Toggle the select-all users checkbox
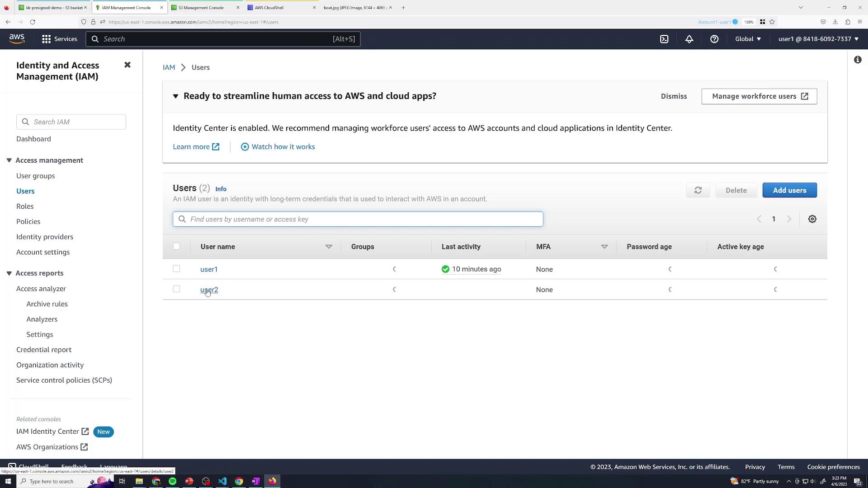 tap(176, 246)
